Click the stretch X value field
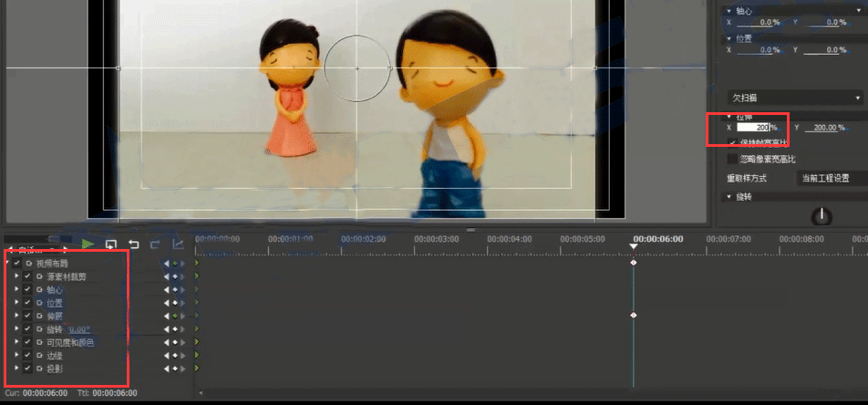Viewport: 868px width, 405px height. [x=754, y=128]
